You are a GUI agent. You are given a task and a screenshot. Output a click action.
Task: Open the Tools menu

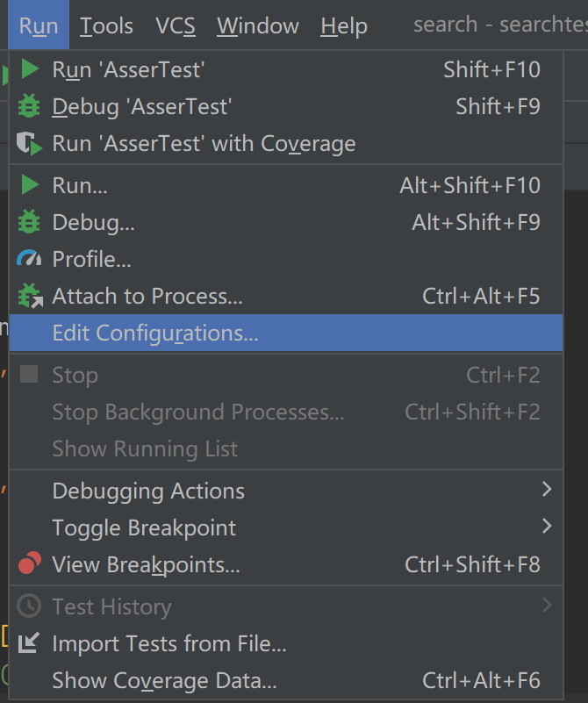(x=106, y=26)
